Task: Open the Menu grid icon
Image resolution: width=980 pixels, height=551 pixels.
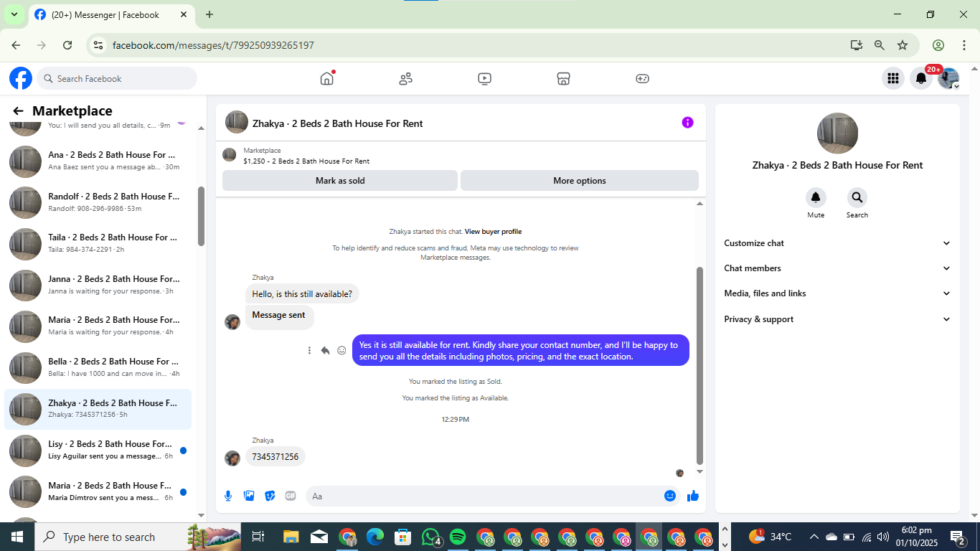Action: 893,78
